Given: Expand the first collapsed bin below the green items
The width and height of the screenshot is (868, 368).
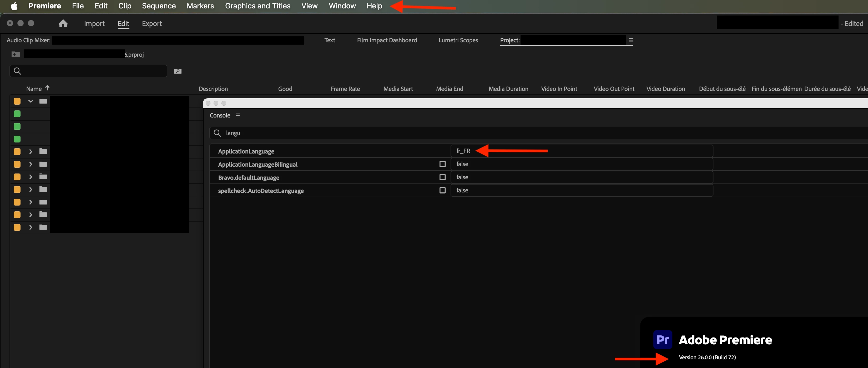Looking at the screenshot, I should point(31,151).
